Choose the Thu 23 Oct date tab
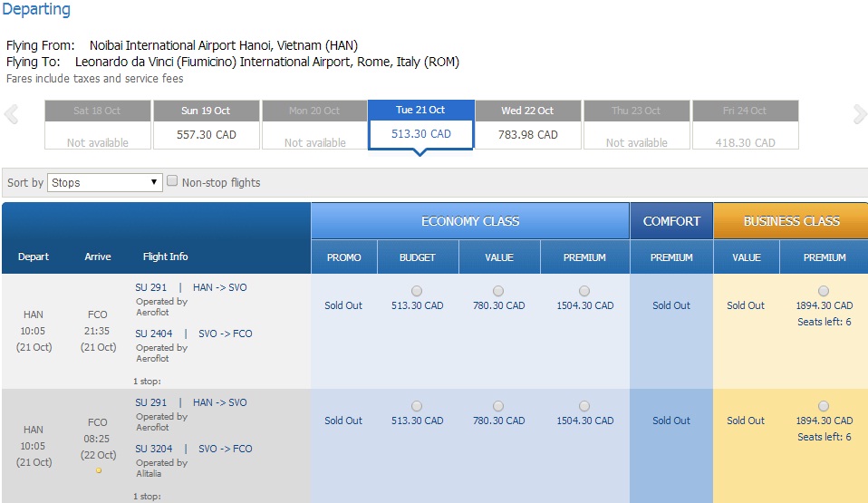The width and height of the screenshot is (868, 503). click(x=637, y=125)
